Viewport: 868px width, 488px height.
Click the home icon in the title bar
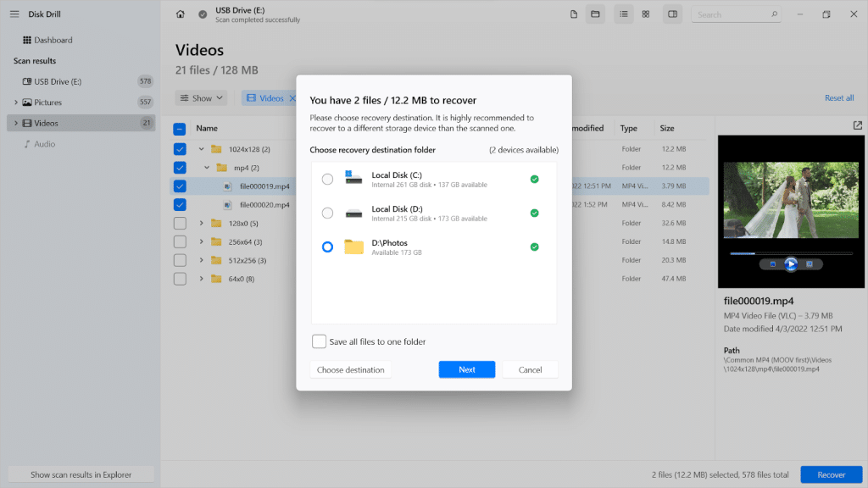pos(181,14)
